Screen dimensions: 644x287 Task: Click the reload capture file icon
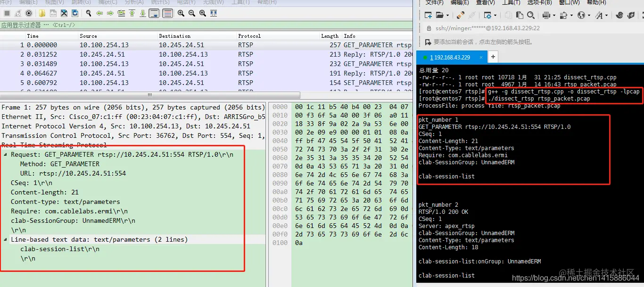75,13
